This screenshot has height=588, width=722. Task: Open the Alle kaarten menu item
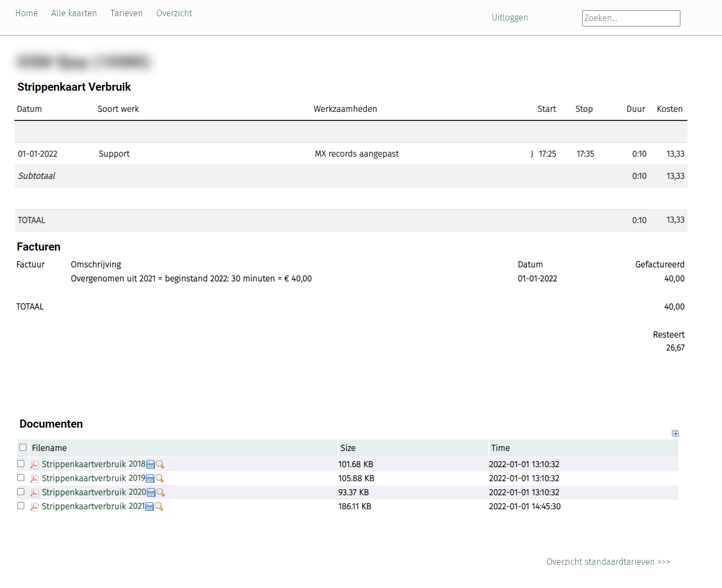click(74, 13)
